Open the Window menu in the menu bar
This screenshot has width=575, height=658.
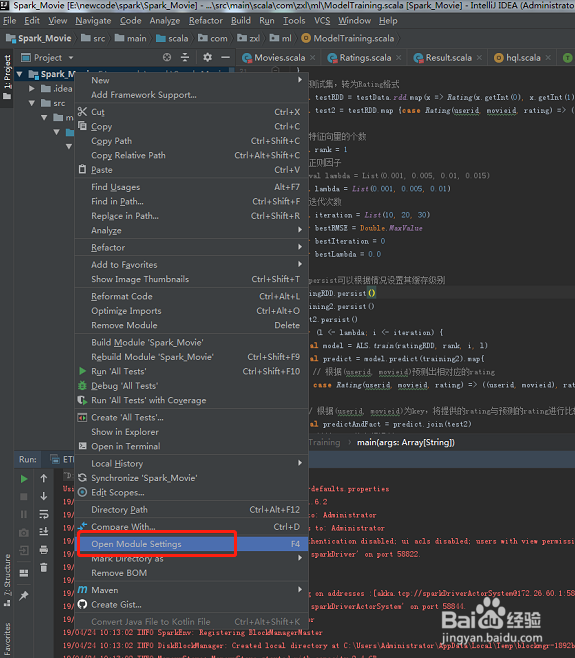354,21
